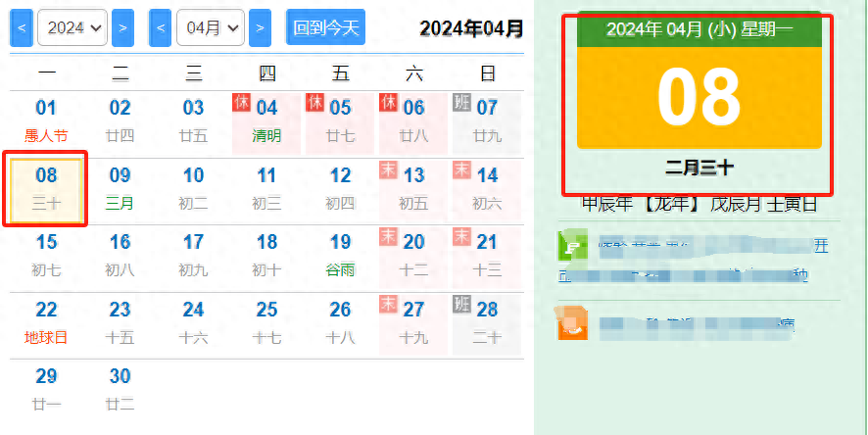Click the 回到今天 button
This screenshot has height=435, width=868.
click(x=326, y=27)
